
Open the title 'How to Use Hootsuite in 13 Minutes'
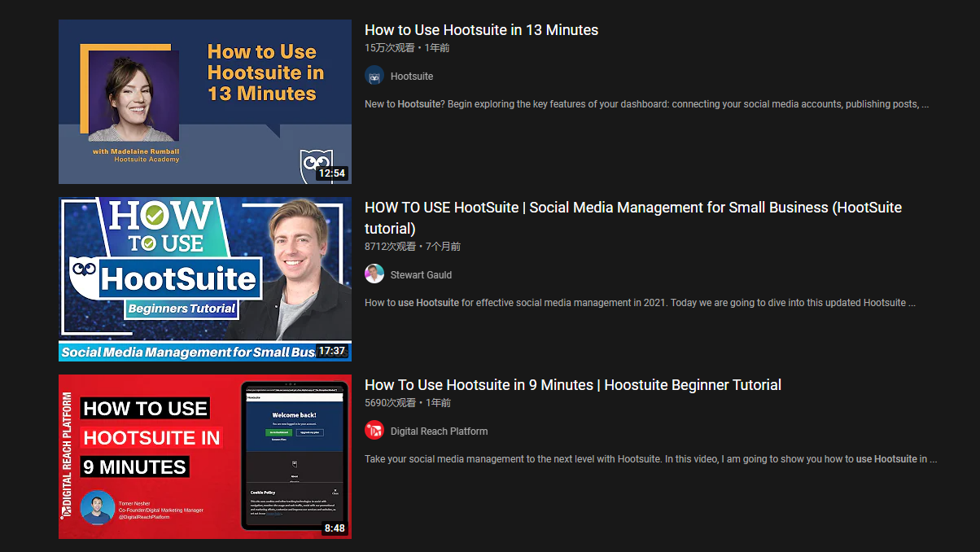tap(481, 30)
